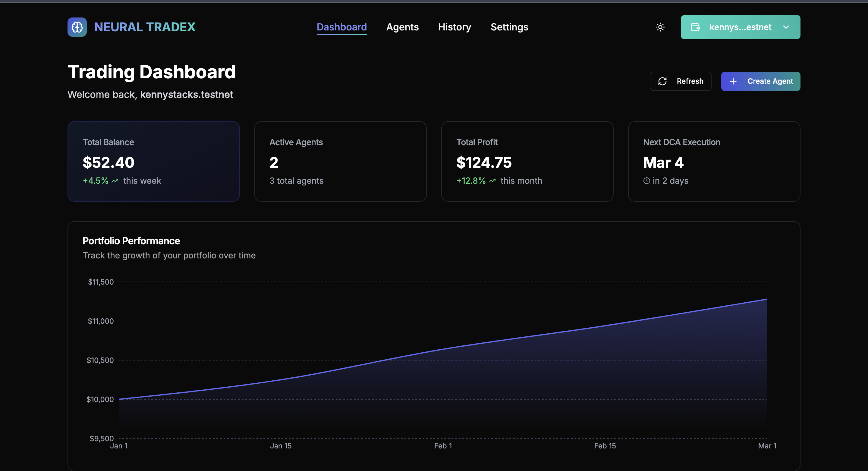Toggle the sun light-mode theme icon
868x471 pixels.
click(x=660, y=27)
